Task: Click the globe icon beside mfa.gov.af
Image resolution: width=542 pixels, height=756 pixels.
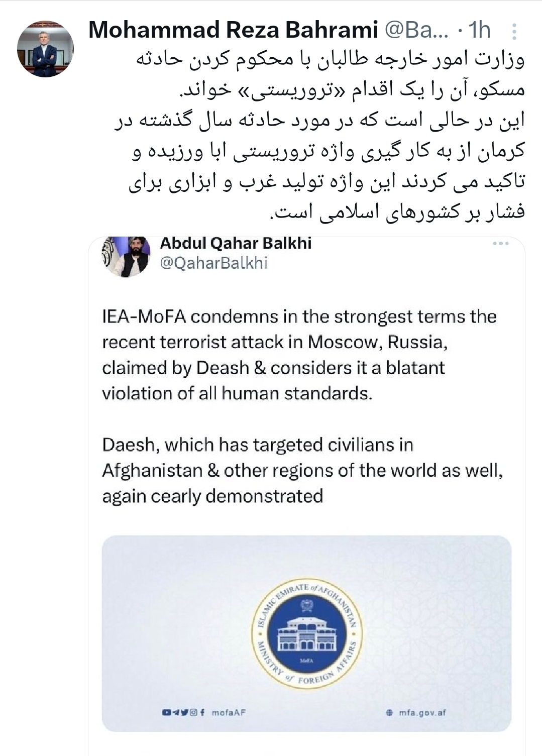Action: [x=389, y=712]
